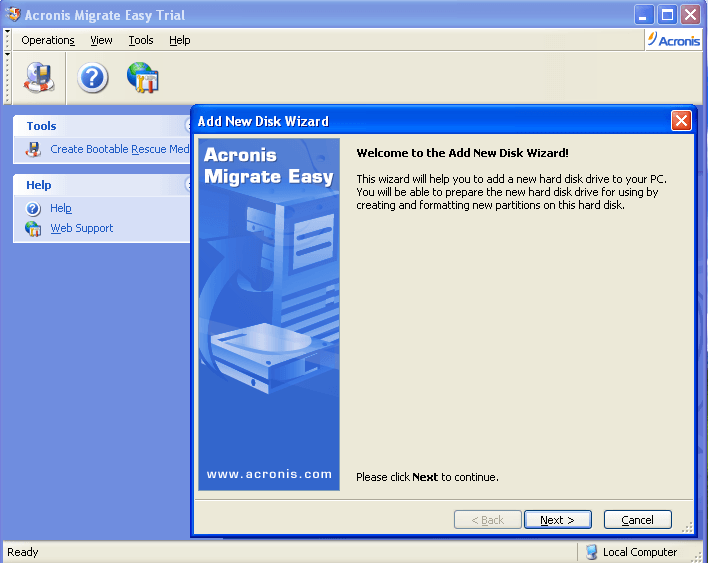
Task: Click the Create Bootable Rescue Media toolbar icon
Action: point(39,78)
